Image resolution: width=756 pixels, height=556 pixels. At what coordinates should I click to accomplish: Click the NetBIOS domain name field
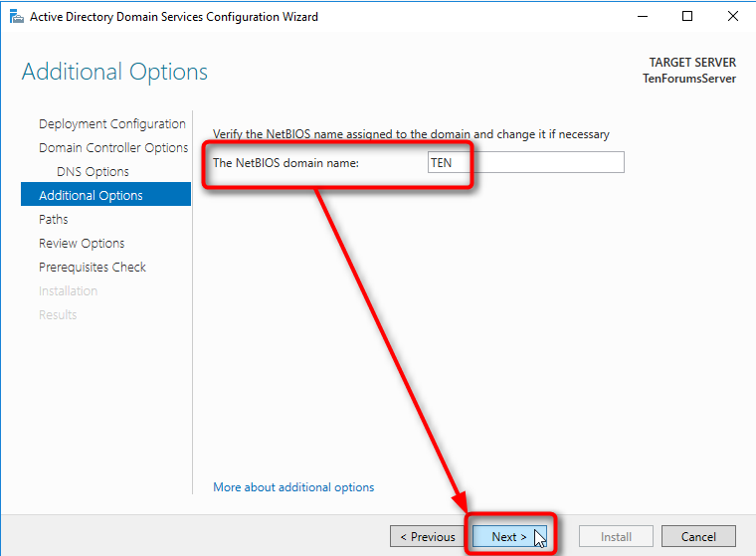pyautogui.click(x=526, y=162)
